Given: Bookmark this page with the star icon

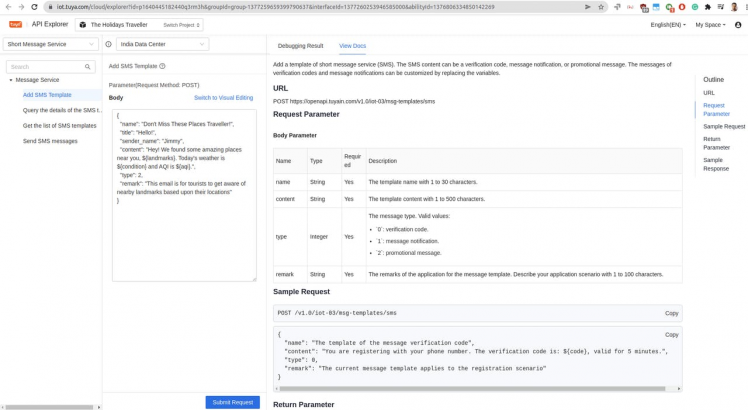Looking at the screenshot, I should click(601, 7).
